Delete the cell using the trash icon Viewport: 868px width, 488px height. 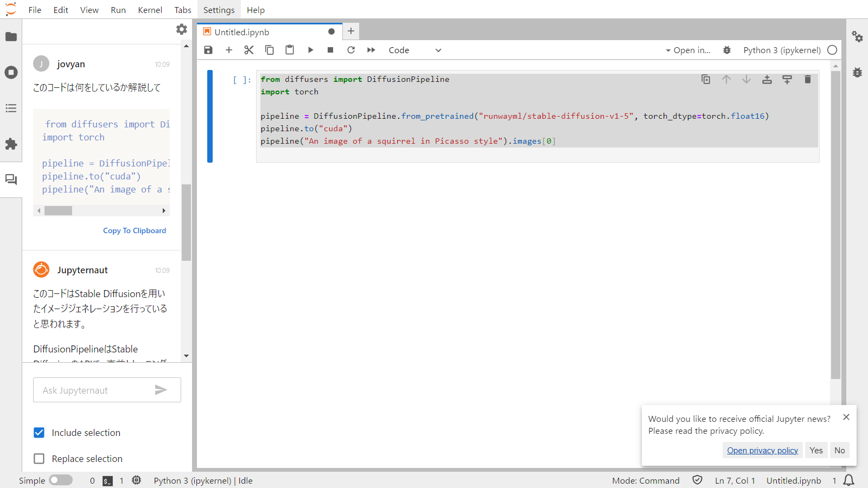(x=807, y=79)
